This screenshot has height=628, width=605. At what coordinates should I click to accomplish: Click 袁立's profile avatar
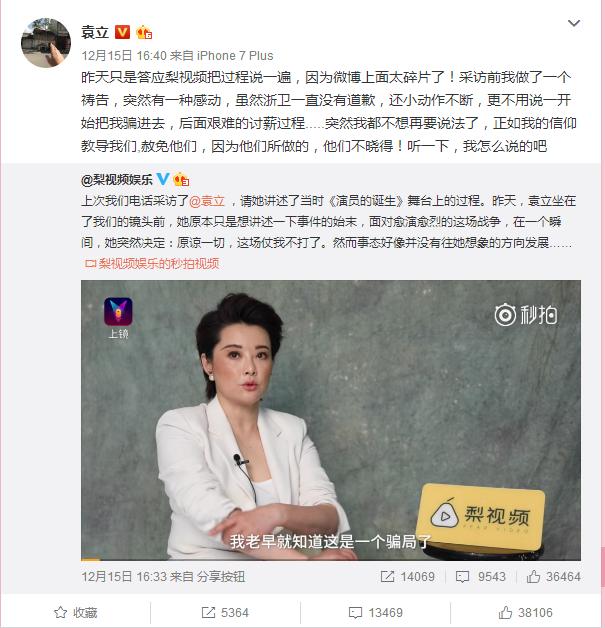tap(46, 43)
